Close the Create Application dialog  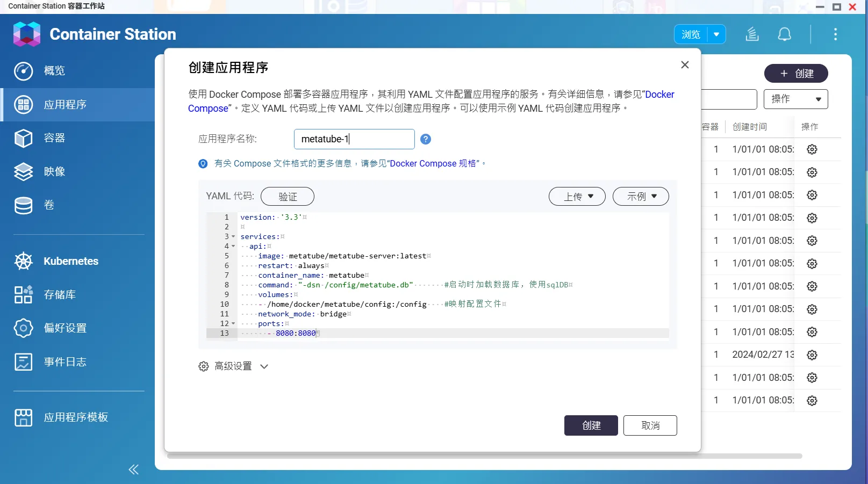click(685, 64)
